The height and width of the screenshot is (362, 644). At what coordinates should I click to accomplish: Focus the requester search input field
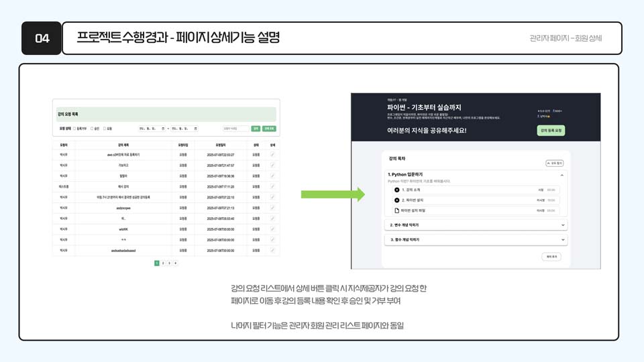pos(235,129)
